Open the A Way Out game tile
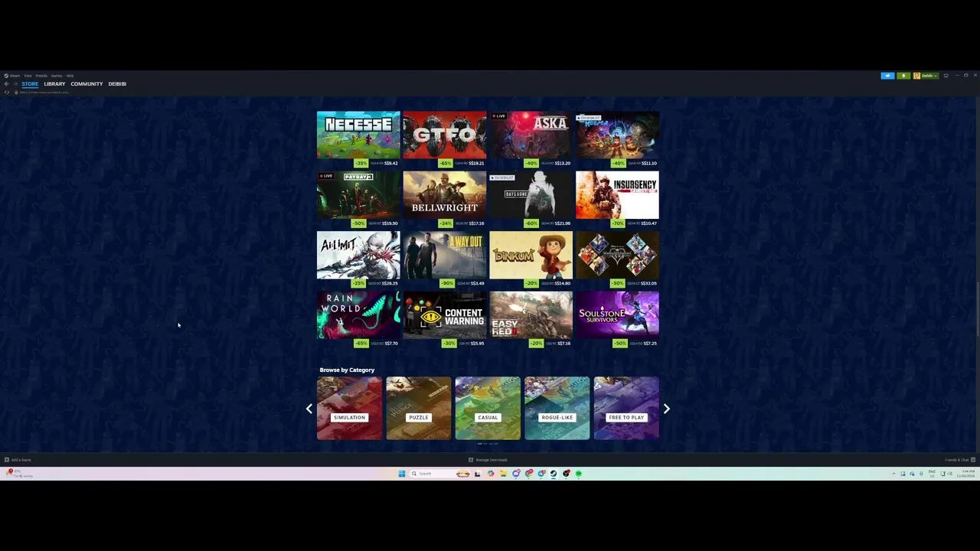The height and width of the screenshot is (551, 980). (444, 255)
